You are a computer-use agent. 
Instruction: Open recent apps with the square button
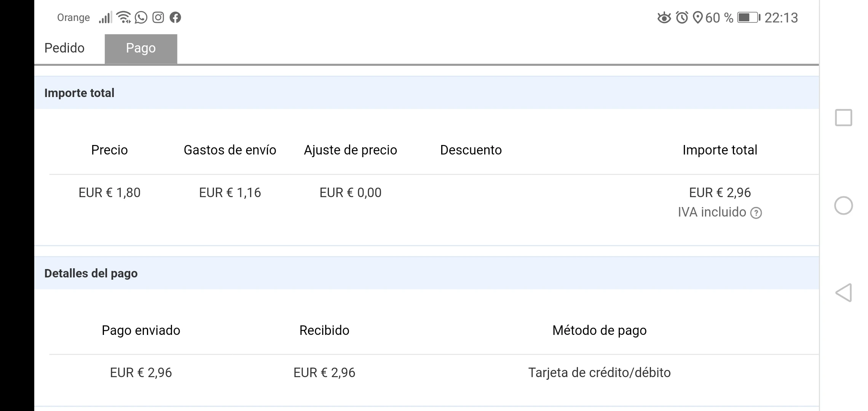pos(843,118)
